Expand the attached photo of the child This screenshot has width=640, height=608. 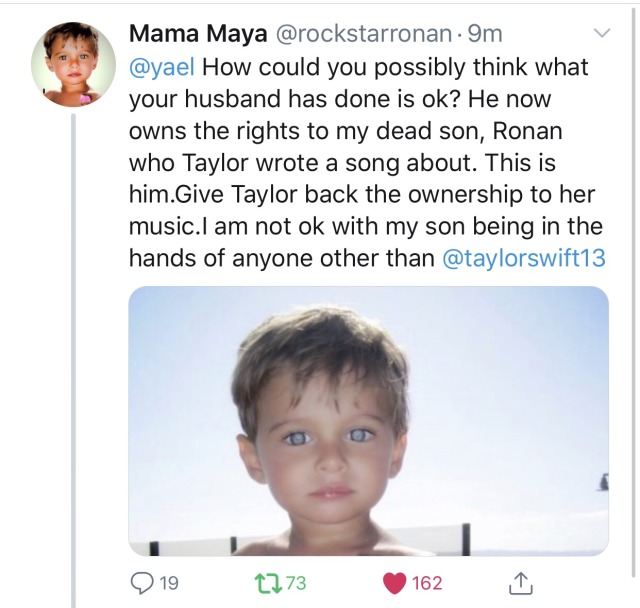tap(368, 421)
